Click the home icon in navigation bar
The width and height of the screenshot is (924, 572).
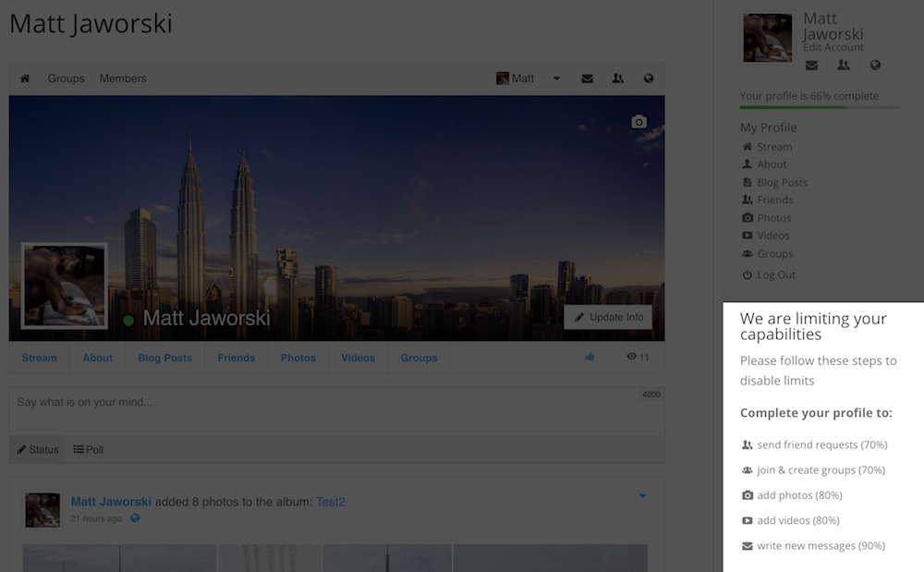25,79
